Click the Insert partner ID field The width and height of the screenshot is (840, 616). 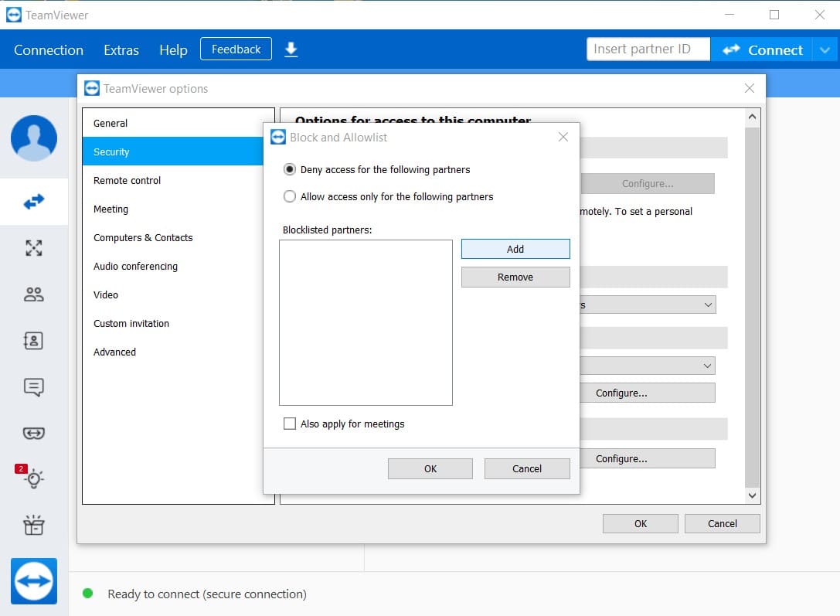(x=648, y=49)
